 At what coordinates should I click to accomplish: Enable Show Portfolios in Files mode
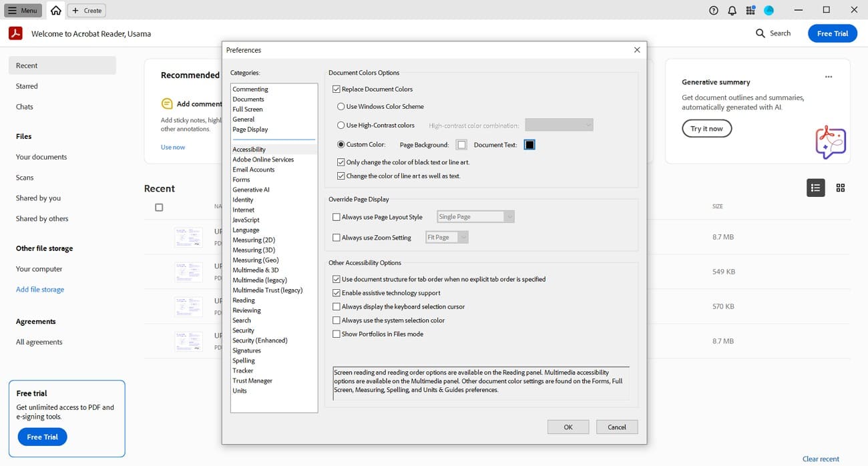pyautogui.click(x=337, y=334)
